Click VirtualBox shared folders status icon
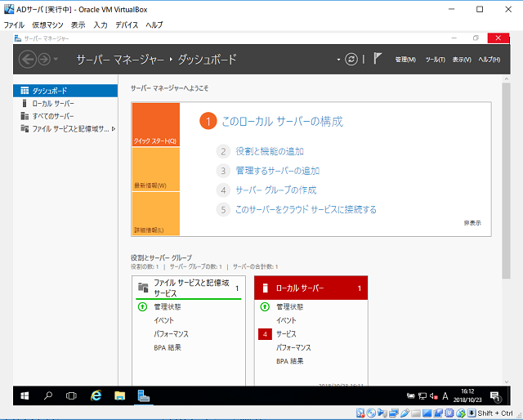This screenshot has width=523, height=420. pos(416,413)
